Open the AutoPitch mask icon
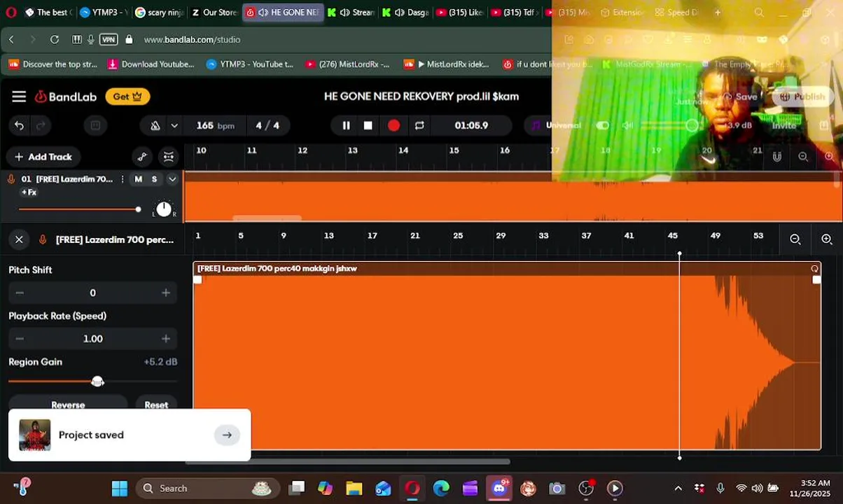This screenshot has width=843, height=504. click(x=169, y=157)
